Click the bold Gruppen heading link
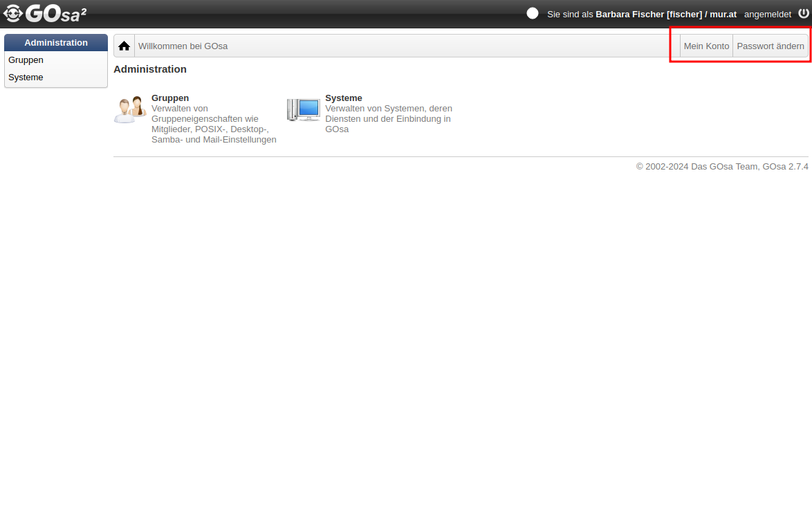The width and height of the screenshot is (812, 528). click(170, 98)
